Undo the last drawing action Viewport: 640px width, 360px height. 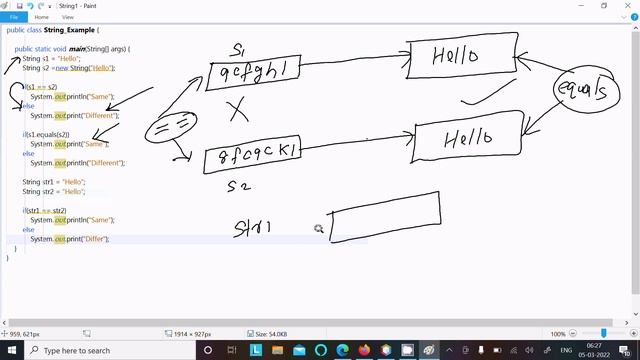click(30, 6)
